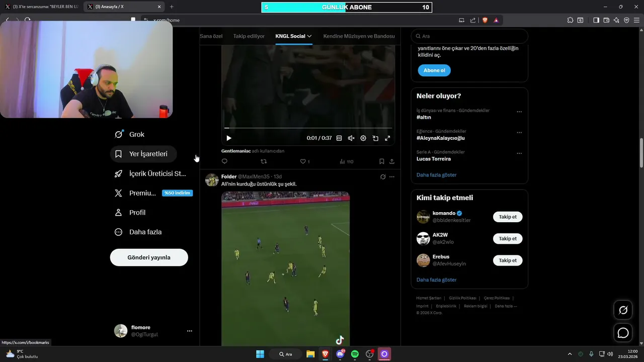The width and height of the screenshot is (644, 362).
Task: Open more options on Folder's post
Action: coord(392,177)
